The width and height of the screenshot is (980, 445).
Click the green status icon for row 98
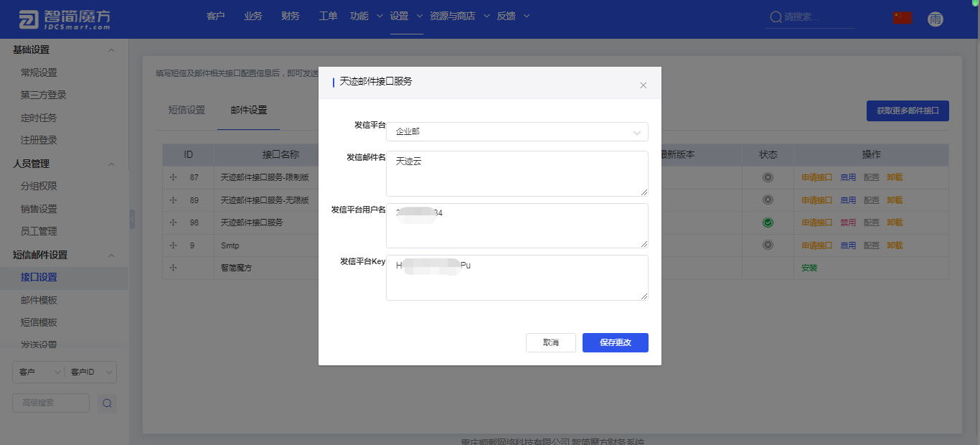click(x=768, y=223)
